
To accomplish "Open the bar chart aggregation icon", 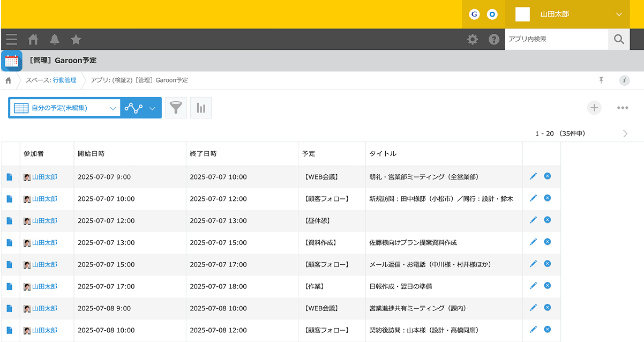I will point(201,108).
